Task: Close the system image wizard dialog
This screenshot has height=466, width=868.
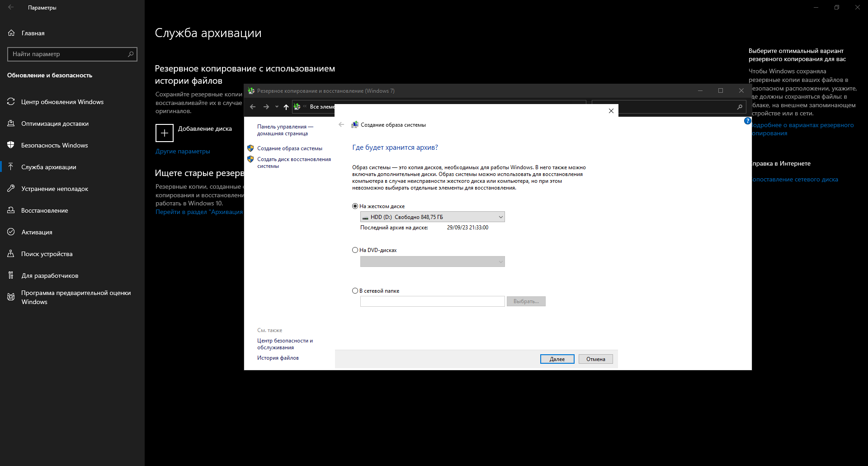Action: [x=611, y=111]
